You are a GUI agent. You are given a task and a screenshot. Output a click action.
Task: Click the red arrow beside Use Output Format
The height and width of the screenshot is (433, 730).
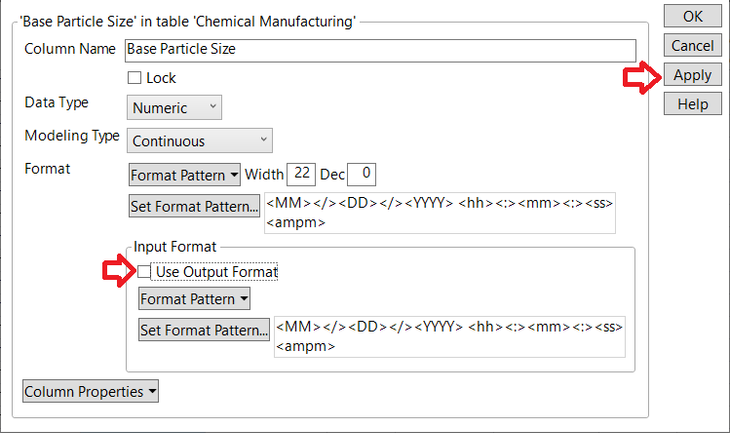[x=121, y=271]
